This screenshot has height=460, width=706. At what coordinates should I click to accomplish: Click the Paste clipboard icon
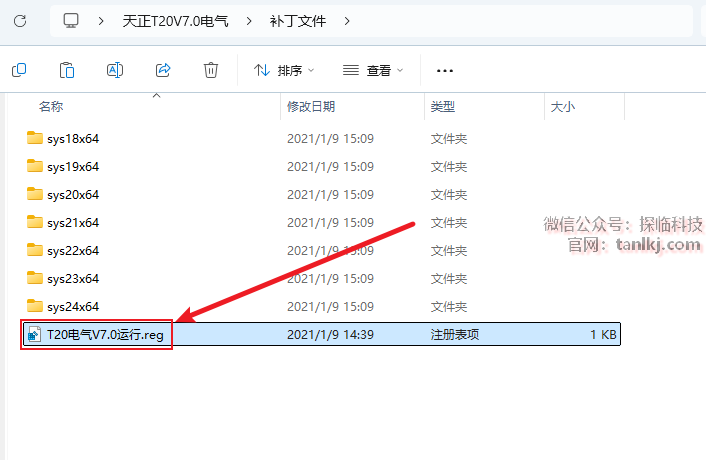[x=66, y=70]
